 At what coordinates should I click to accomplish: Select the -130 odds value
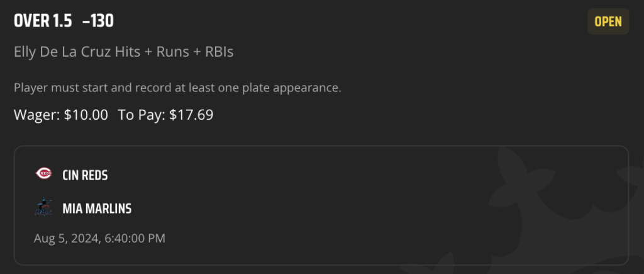(97, 21)
